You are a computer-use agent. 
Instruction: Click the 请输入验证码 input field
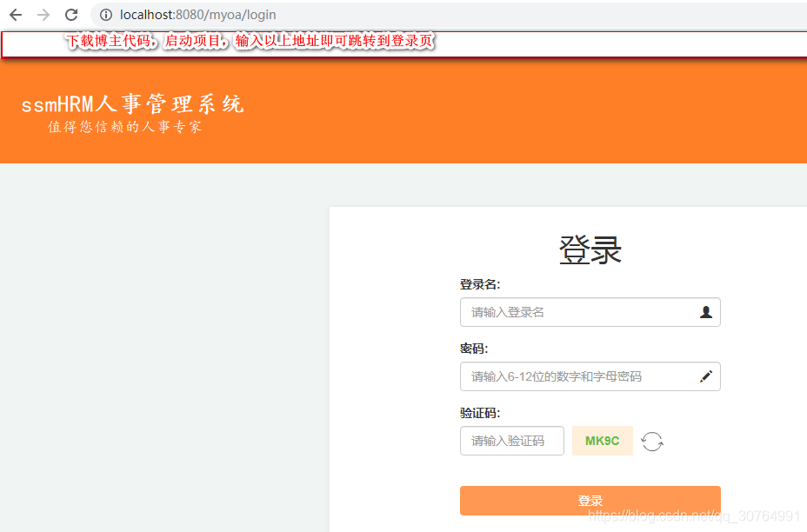511,441
